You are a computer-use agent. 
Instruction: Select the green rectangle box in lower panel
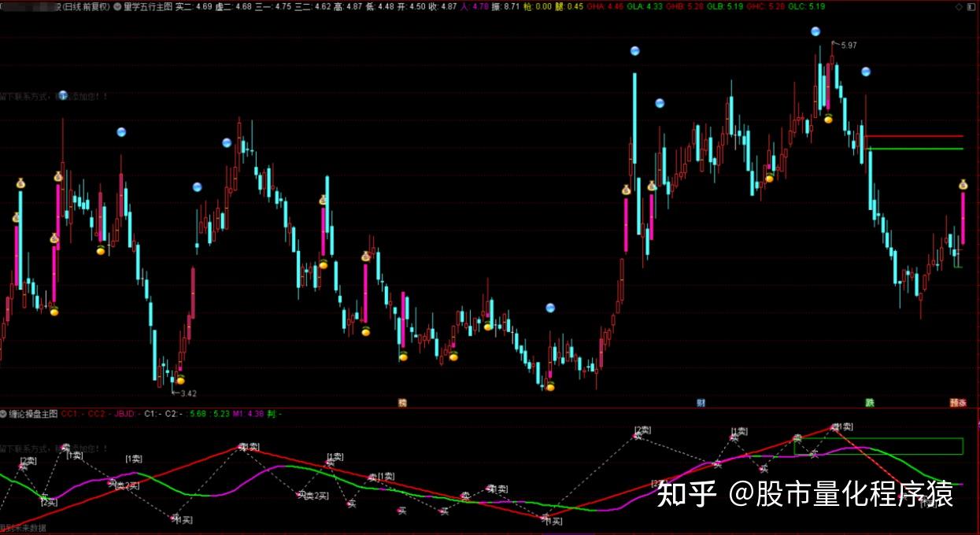pyautogui.click(x=878, y=446)
